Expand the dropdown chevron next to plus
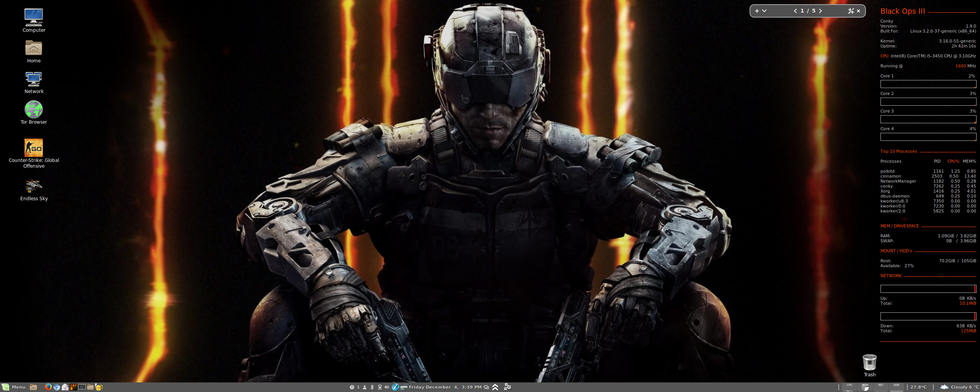This screenshot has width=980, height=392. coord(764,11)
